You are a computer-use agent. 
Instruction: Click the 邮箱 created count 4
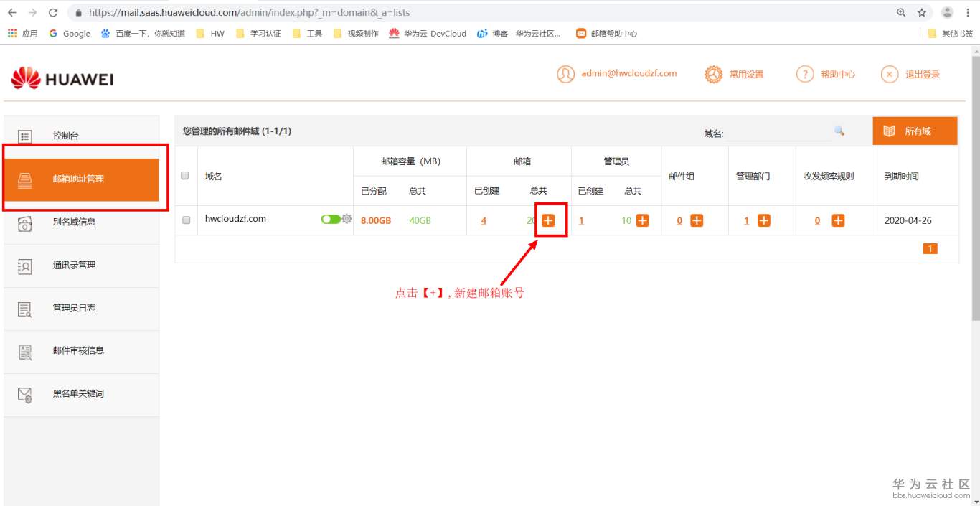[484, 220]
